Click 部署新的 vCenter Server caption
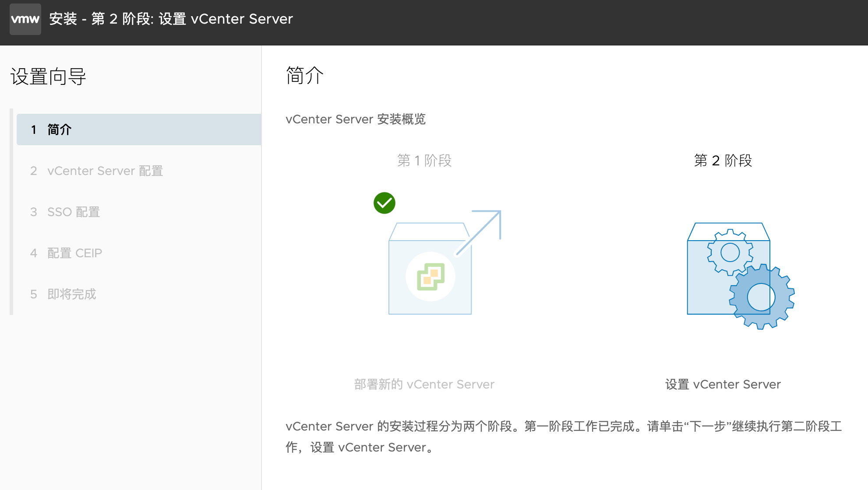This screenshot has width=868, height=490. [x=424, y=384]
